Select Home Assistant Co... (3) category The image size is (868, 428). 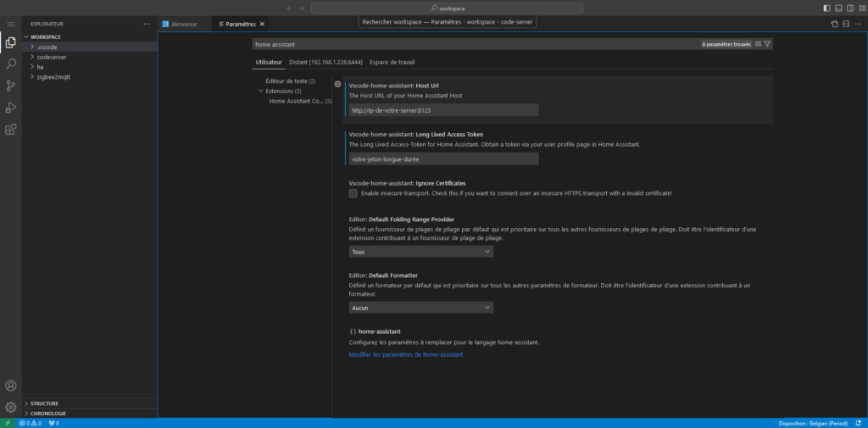301,102
